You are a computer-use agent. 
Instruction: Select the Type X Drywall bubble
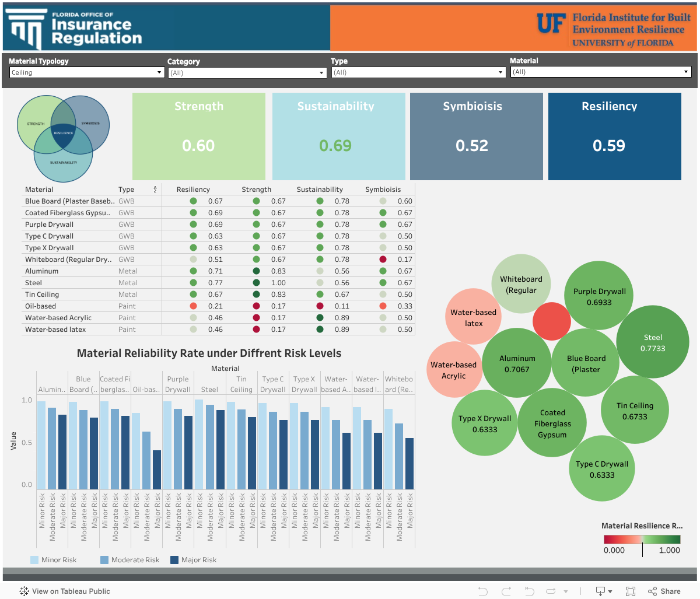coord(485,423)
